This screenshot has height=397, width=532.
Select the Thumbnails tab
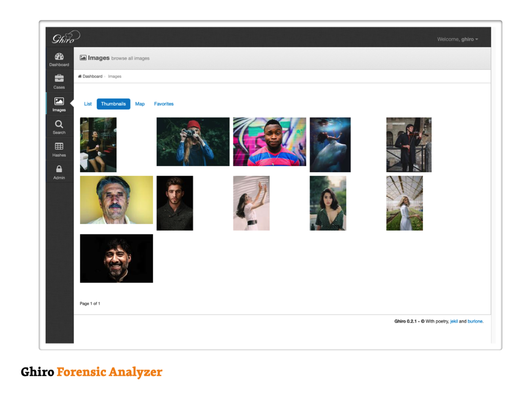[113, 104]
